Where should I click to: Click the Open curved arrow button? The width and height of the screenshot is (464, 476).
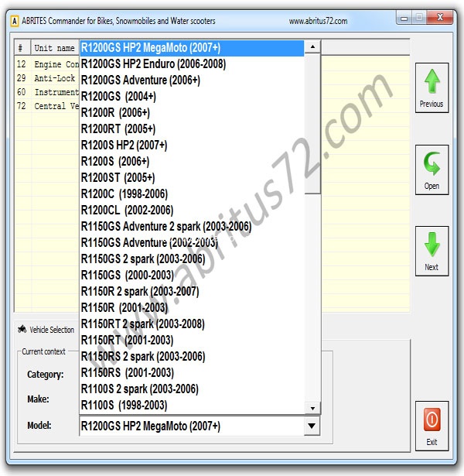[x=432, y=170]
